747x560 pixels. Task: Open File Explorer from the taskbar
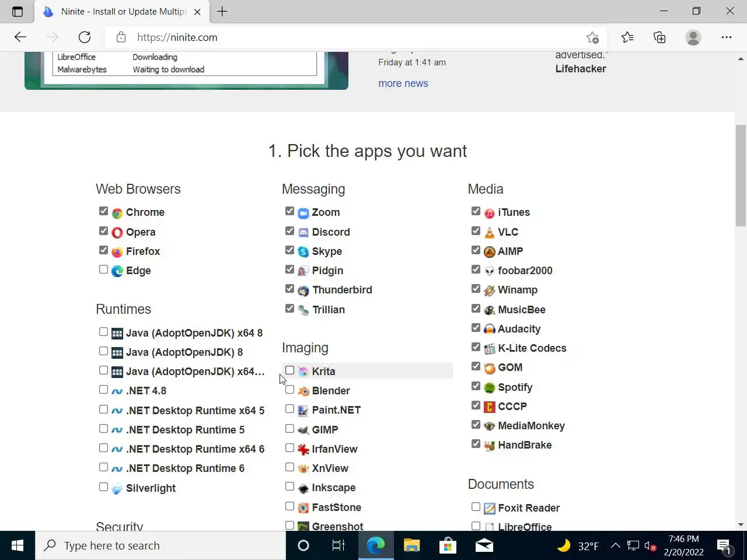[412, 545]
